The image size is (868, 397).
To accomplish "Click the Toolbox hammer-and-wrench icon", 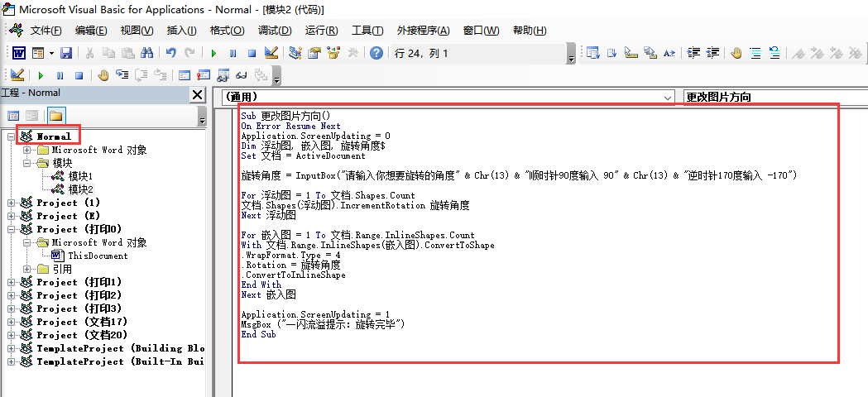I will pos(352,53).
